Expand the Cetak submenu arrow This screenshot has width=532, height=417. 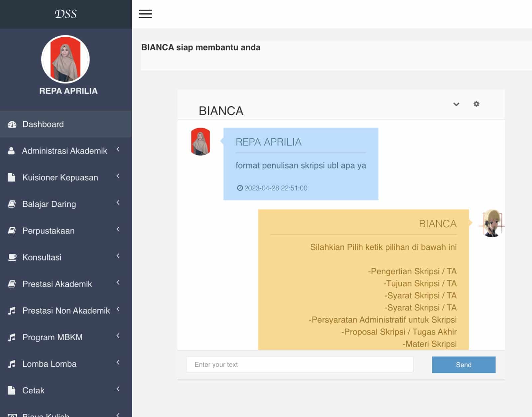(118, 389)
